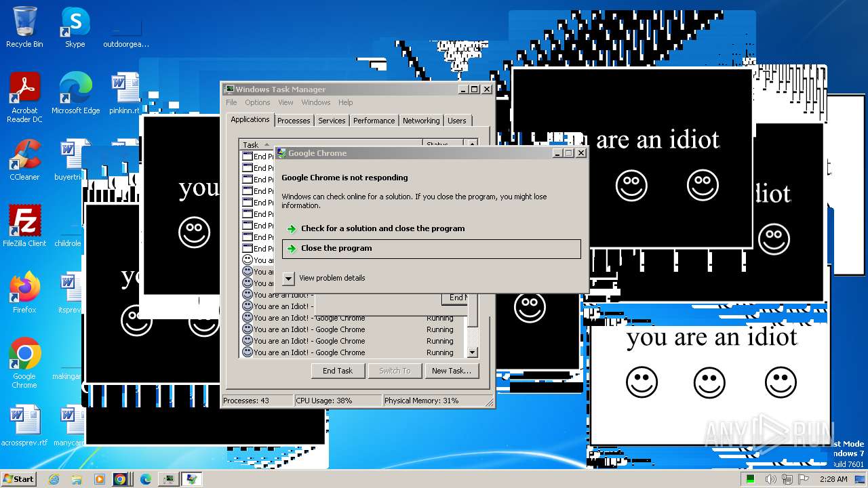This screenshot has width=868, height=488.
Task: Open Windows Media Player from taskbar
Action: (100, 479)
